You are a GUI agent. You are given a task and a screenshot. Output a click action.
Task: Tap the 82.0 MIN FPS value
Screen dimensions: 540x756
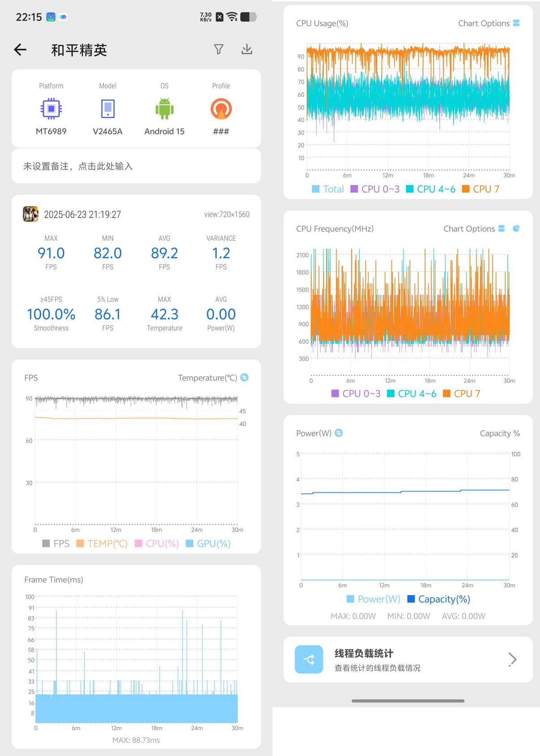coord(108,253)
